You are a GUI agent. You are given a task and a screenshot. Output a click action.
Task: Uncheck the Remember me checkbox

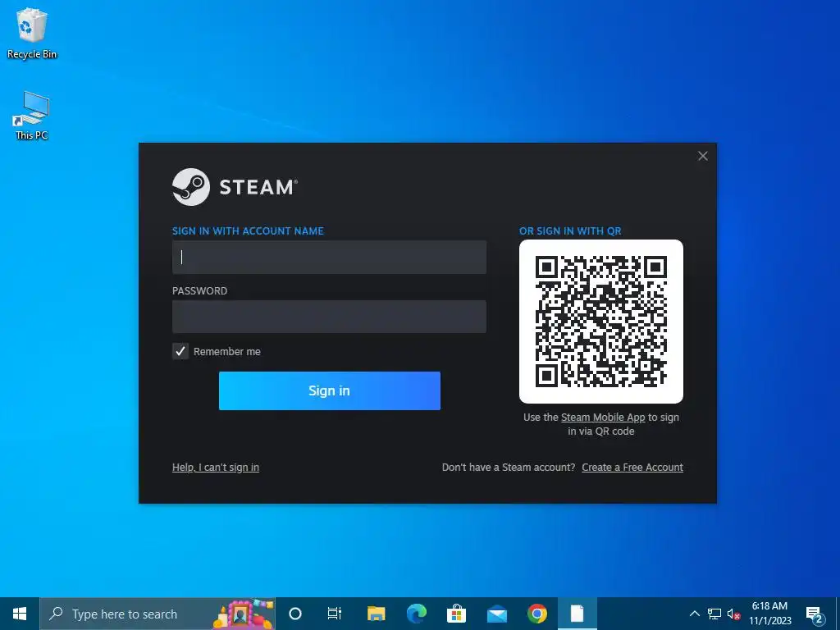[x=180, y=351]
